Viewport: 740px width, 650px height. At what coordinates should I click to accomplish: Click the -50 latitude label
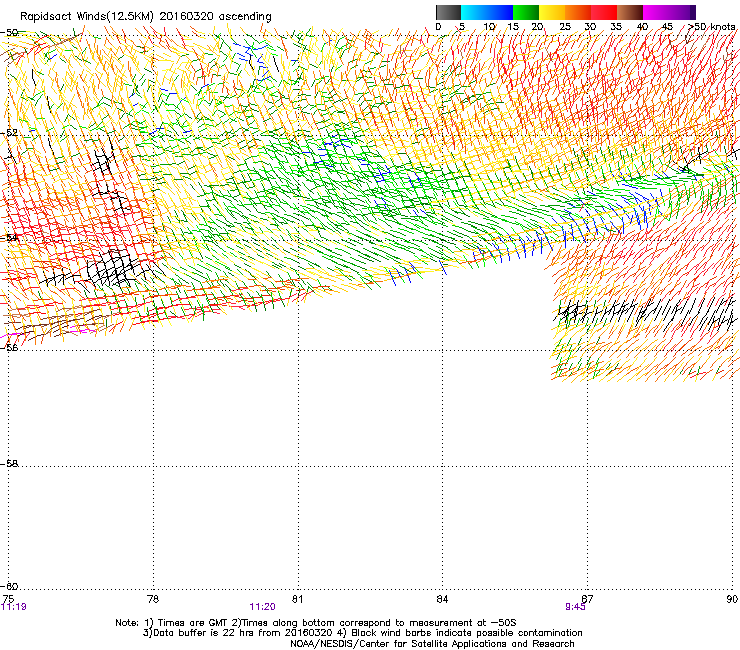click(9, 33)
